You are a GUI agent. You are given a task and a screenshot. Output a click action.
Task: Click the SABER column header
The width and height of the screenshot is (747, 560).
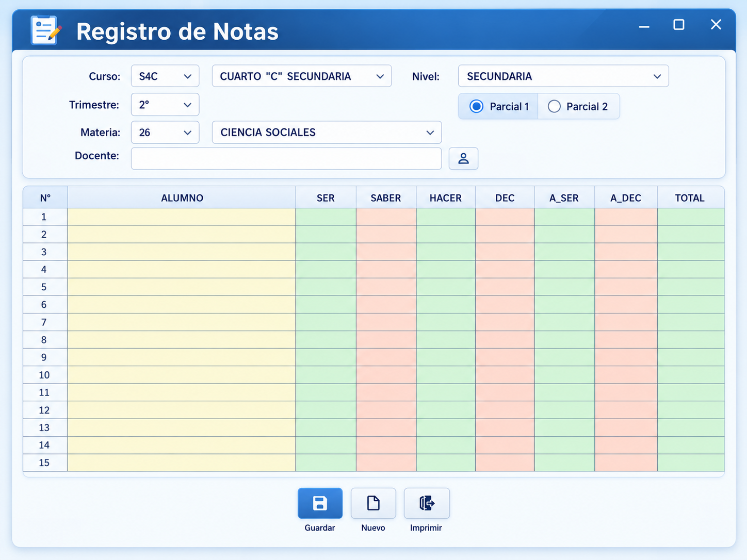coord(386,198)
